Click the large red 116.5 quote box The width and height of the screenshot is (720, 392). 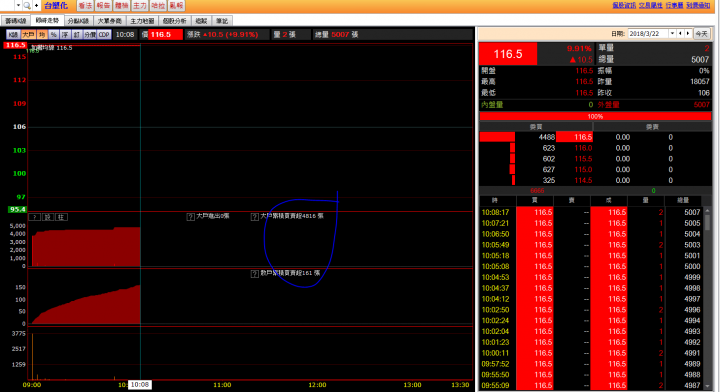click(508, 54)
